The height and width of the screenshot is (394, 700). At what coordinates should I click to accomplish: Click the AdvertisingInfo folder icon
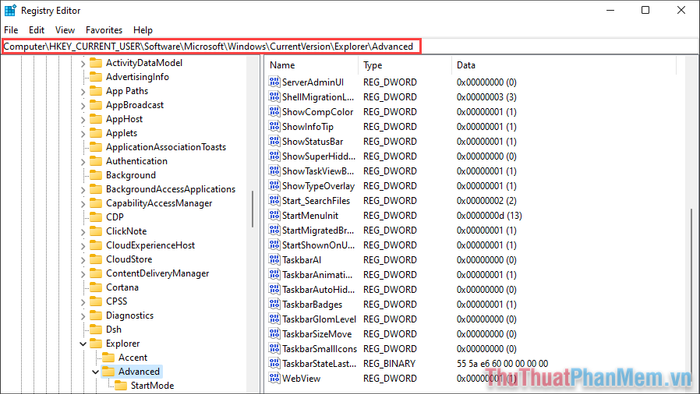pyautogui.click(x=96, y=76)
